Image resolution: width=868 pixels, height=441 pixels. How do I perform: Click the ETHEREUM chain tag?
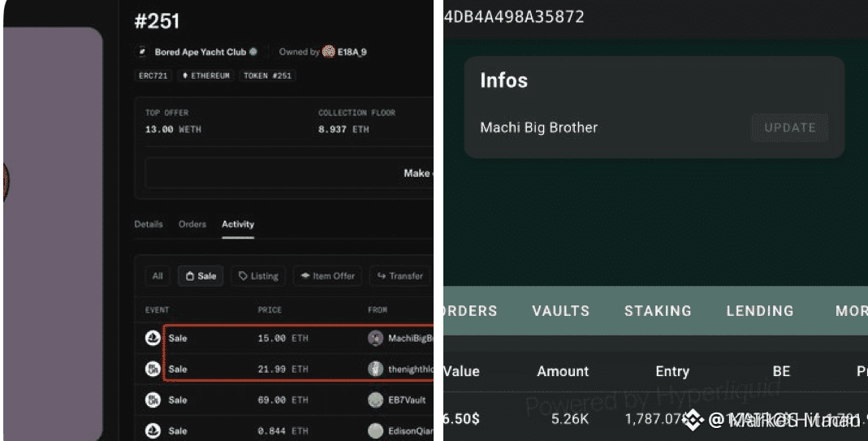coord(206,76)
